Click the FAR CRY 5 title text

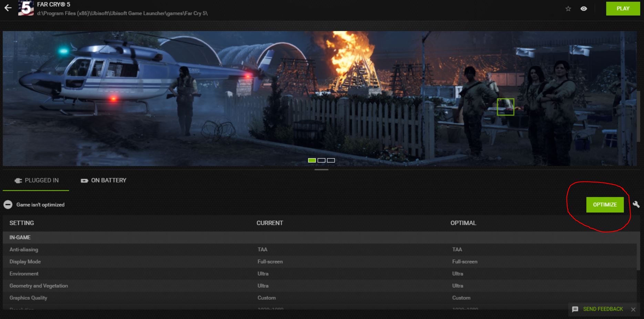53,4
